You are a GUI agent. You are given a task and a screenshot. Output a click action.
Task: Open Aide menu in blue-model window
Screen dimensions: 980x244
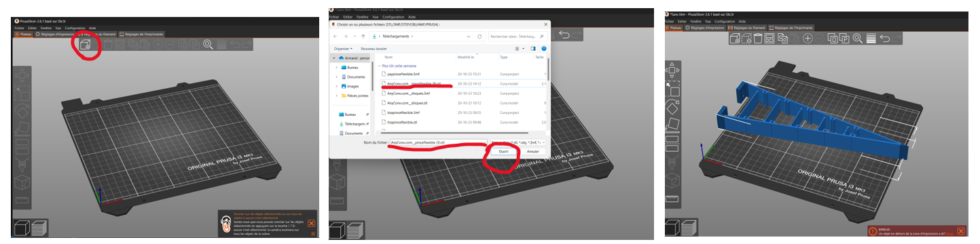[742, 22]
